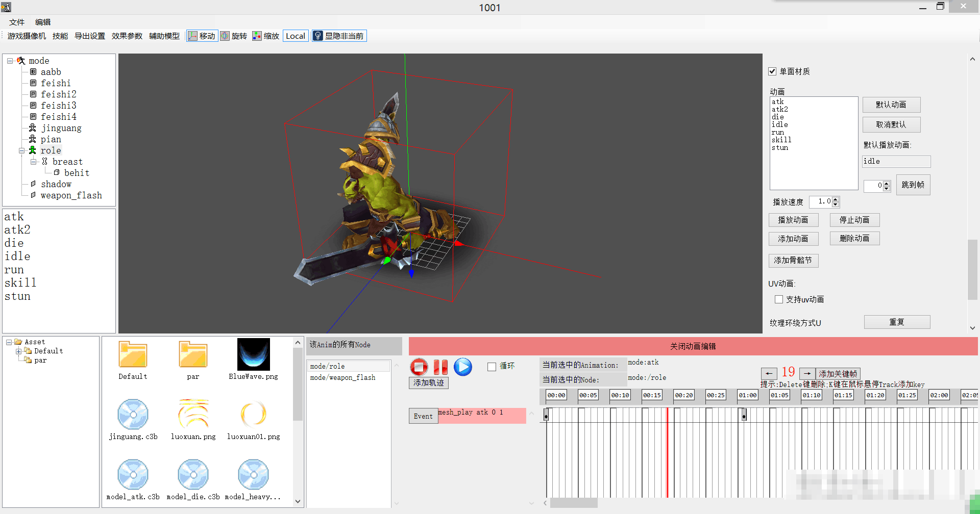Viewport: 980px width, 514px height.
Task: Click the red stop playback button
Action: click(x=419, y=367)
